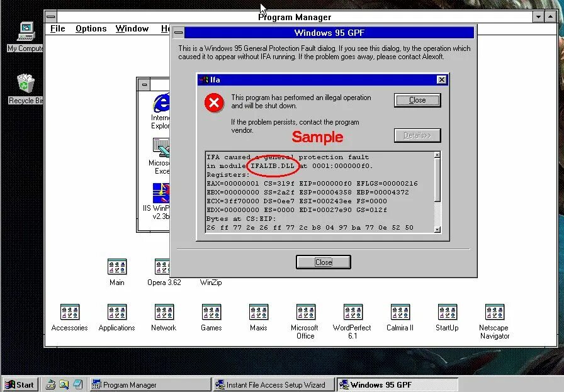Click the 'Bytes at CS:EIP:' line
Image resolution: width=564 pixels, height=392 pixels.
(241, 219)
